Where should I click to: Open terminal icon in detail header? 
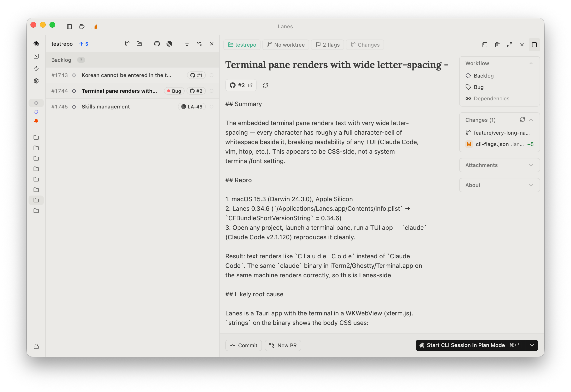click(x=485, y=45)
